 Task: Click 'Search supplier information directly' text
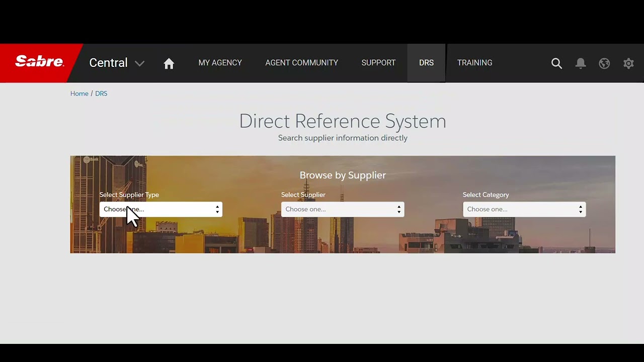click(343, 138)
